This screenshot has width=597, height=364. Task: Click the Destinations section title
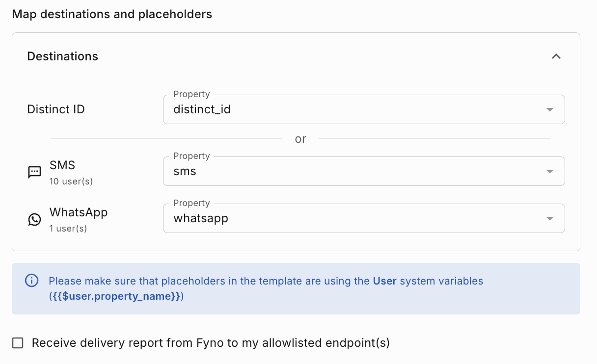(x=62, y=56)
